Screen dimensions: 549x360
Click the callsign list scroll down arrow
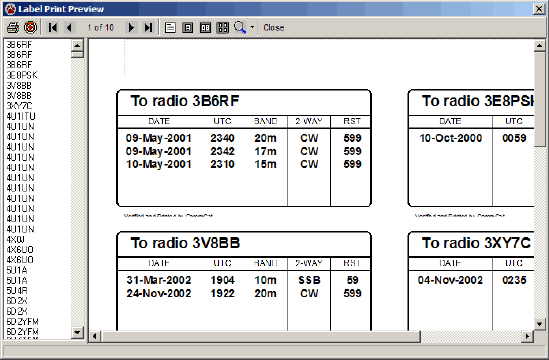[77, 332]
